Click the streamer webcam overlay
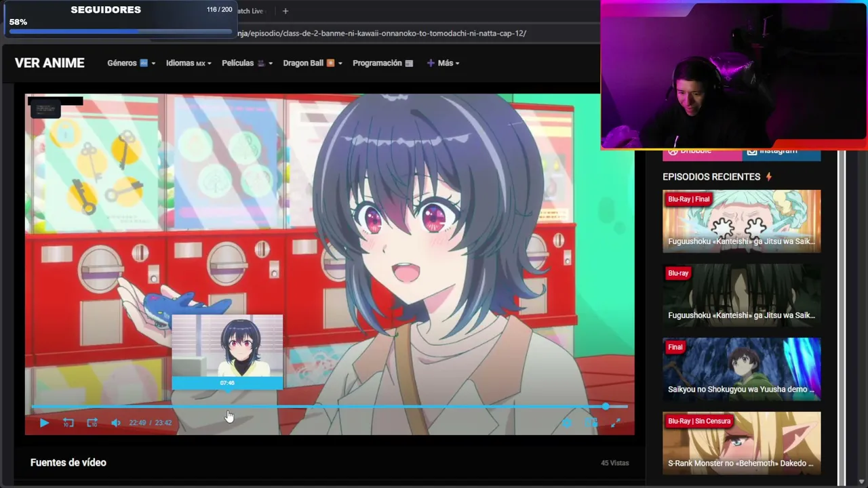This screenshot has height=488, width=868. 734,74
